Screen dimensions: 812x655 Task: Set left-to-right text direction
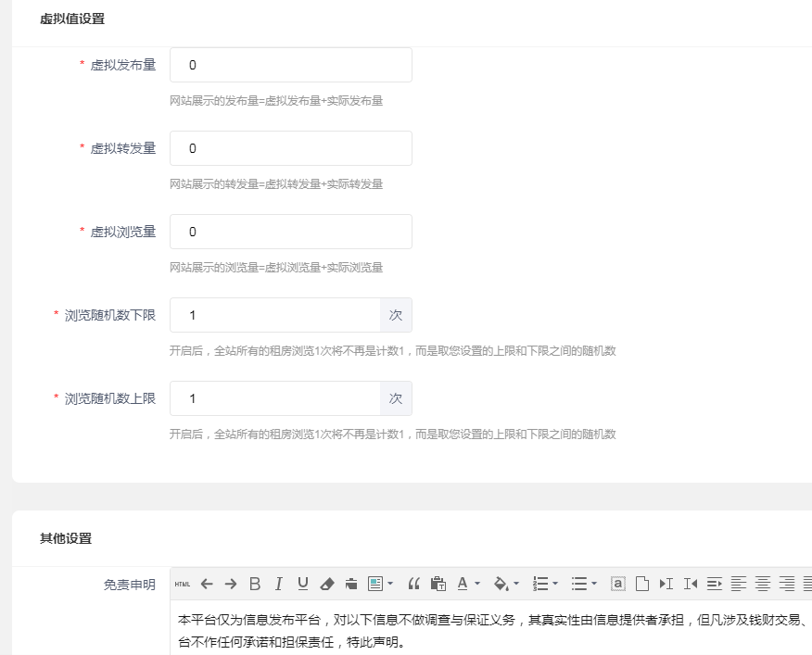tap(666, 584)
